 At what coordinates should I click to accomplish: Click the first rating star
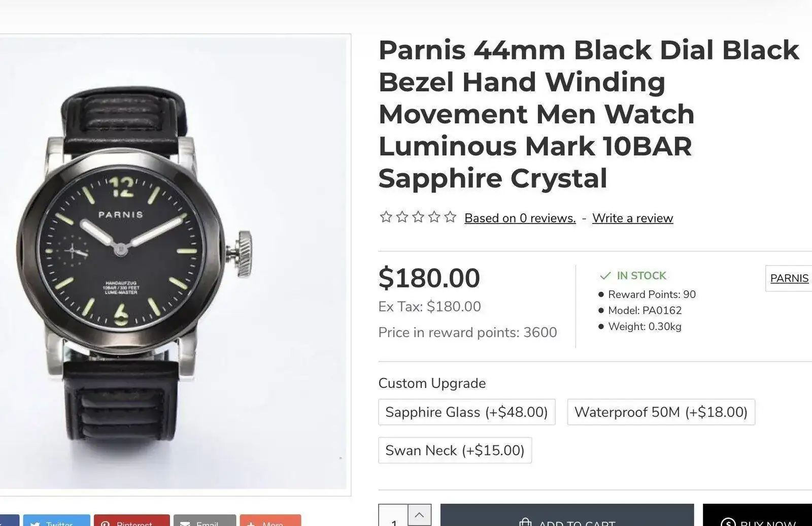[386, 217]
